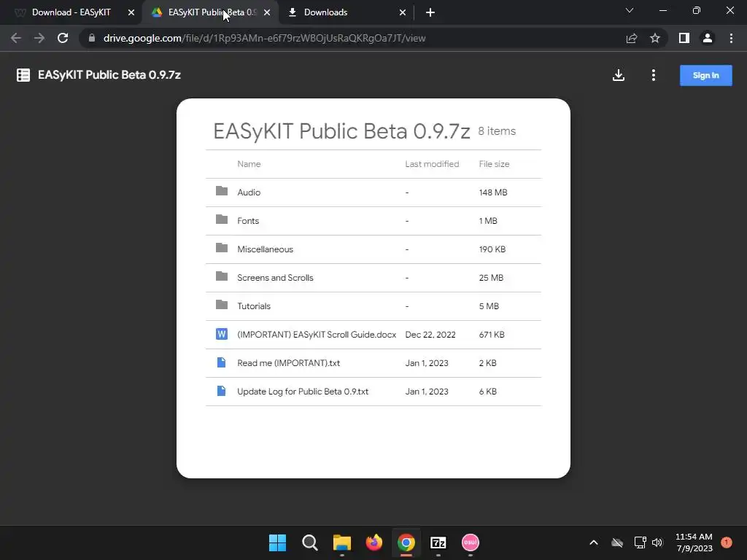
Task: Open Read me (IMPORTANT).txt file name
Action: point(289,363)
